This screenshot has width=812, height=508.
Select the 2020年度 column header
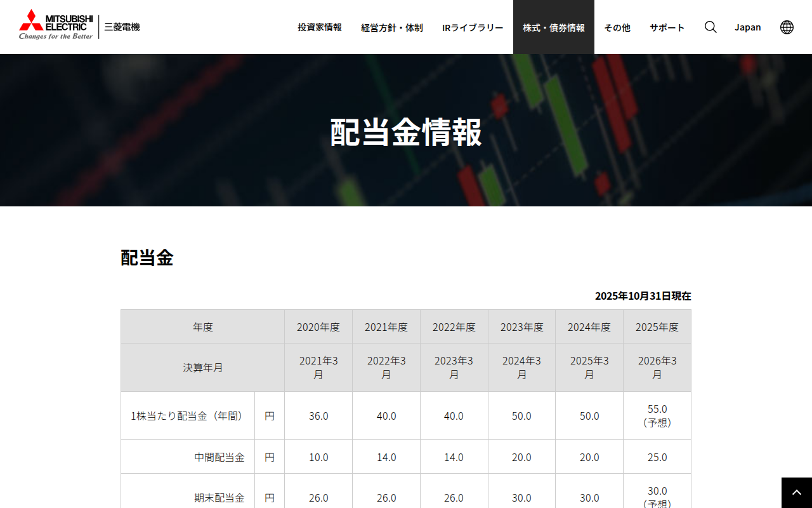[318, 326]
